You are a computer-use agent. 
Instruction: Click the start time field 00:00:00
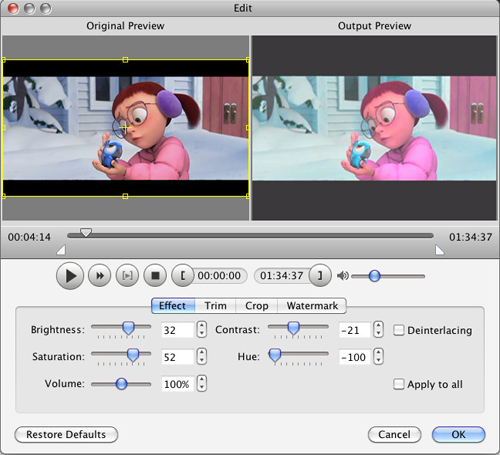tap(219, 276)
